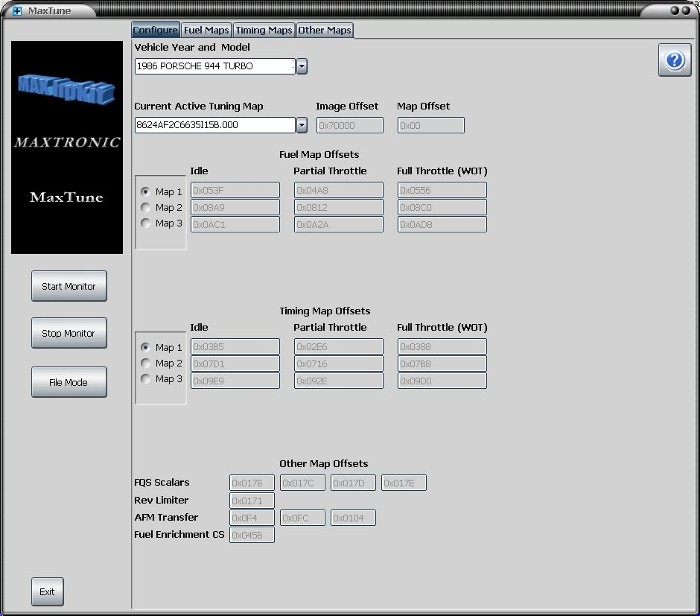700x616 pixels.
Task: Click the Exit button
Action: 47,591
